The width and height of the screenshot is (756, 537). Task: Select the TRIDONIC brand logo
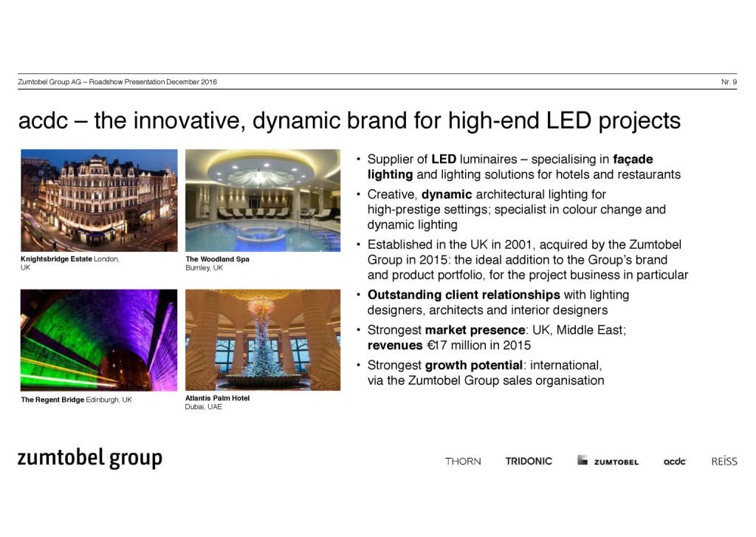pos(529,461)
